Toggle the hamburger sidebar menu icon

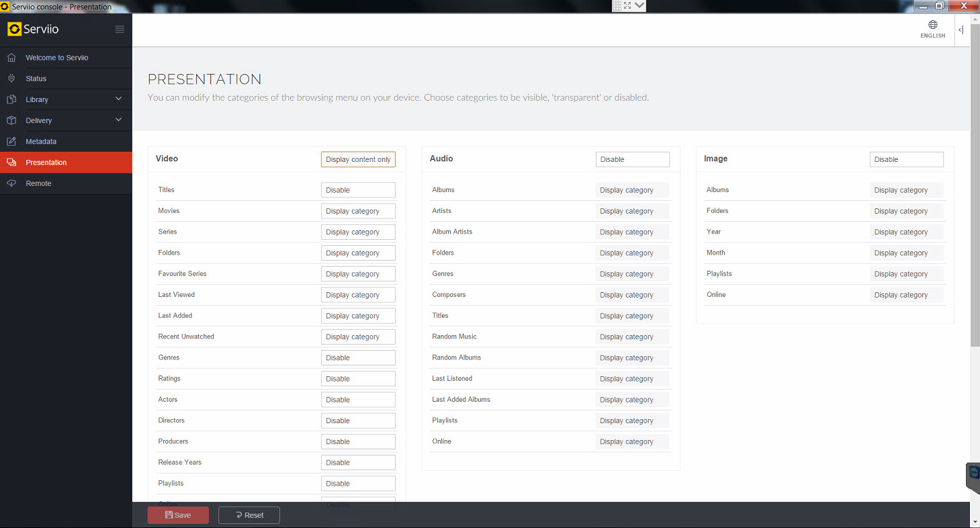coord(120,29)
